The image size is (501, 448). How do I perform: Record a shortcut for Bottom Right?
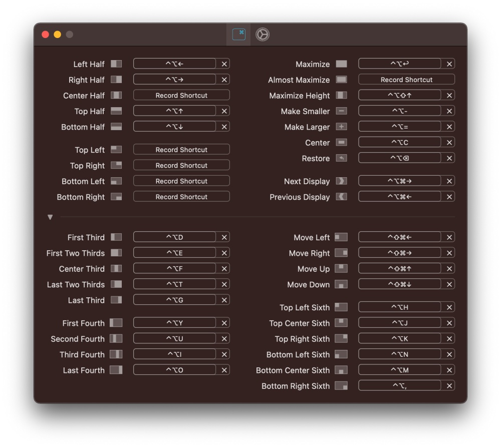[x=181, y=197]
